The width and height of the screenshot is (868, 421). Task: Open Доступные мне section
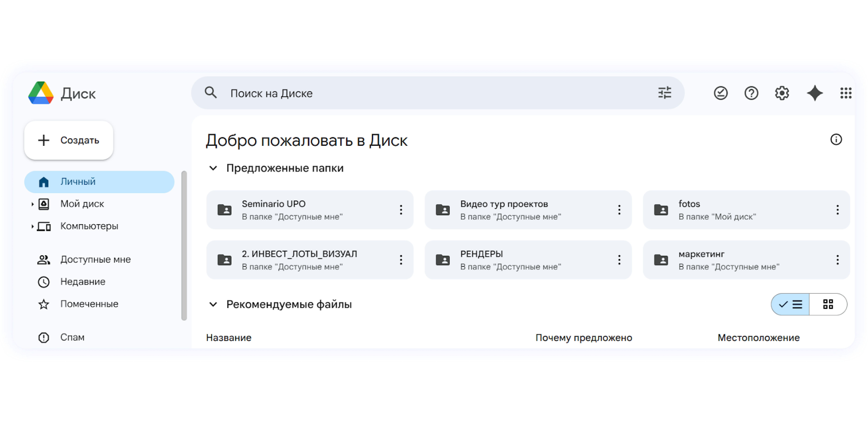pos(95,259)
